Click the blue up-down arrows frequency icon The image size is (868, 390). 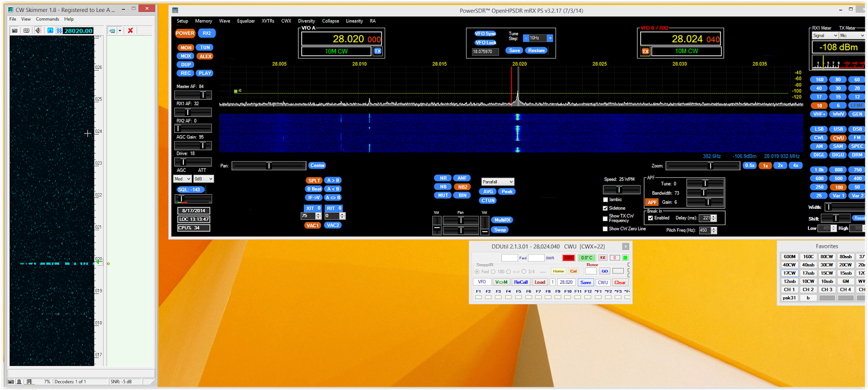59,30
